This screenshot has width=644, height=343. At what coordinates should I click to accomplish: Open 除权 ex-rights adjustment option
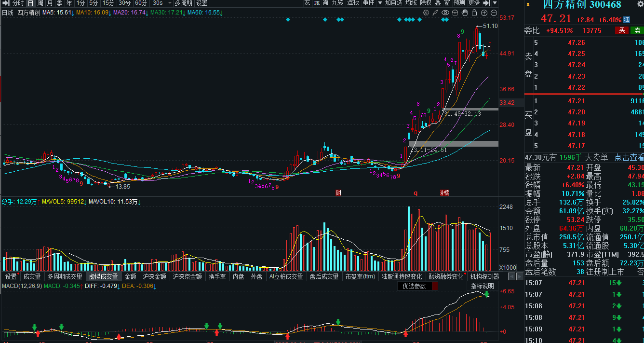coord(426,3)
